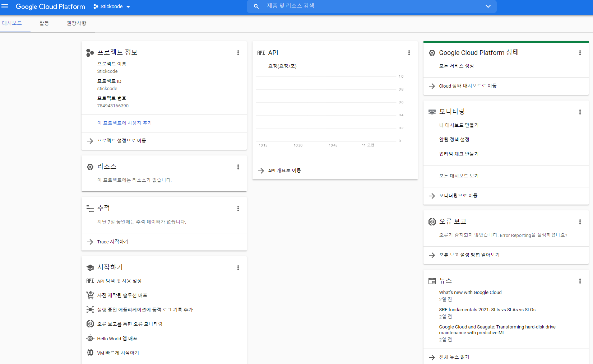Click the Google Cloud Platform logo text

[50, 6]
